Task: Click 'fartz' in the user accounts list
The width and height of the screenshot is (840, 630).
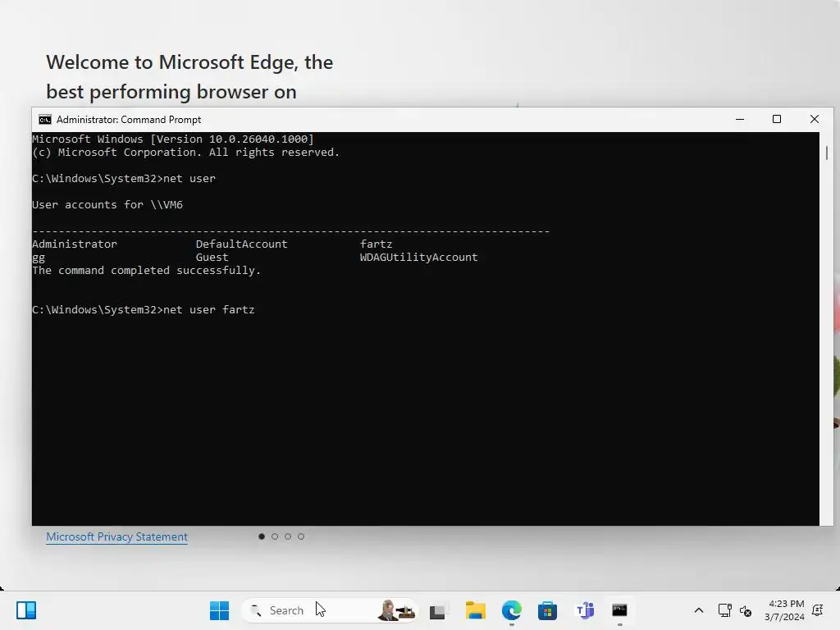Action: coord(376,244)
